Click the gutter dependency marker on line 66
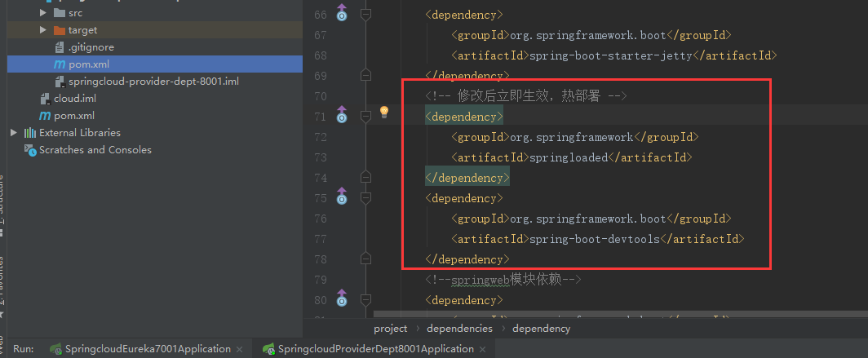Viewport: 868px width, 358px height. tap(342, 13)
